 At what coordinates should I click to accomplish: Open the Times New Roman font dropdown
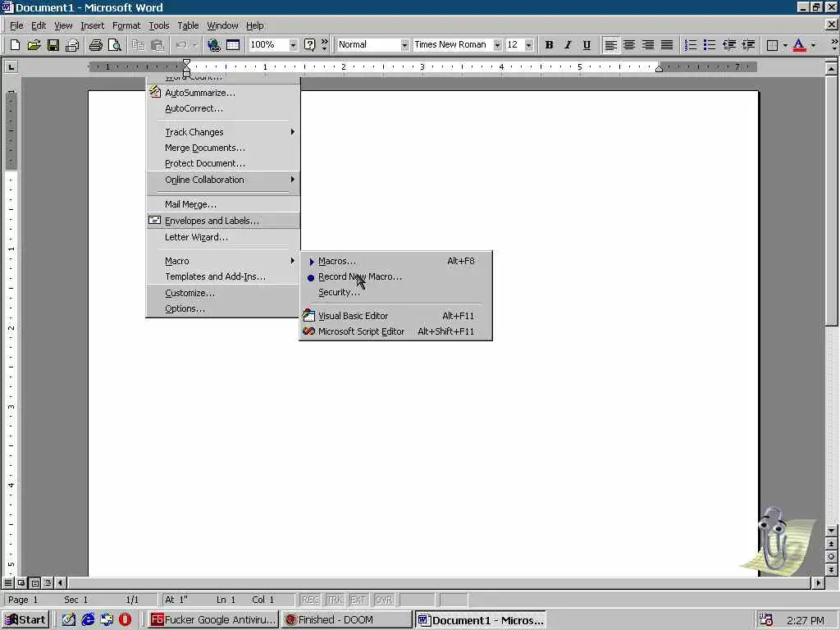pos(497,45)
